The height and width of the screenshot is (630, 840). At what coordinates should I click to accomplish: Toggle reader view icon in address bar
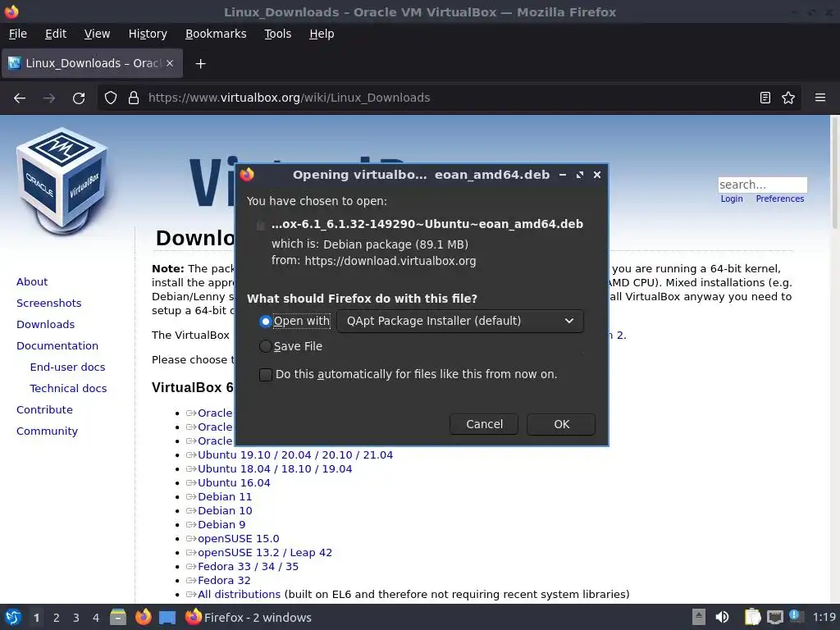coord(765,98)
